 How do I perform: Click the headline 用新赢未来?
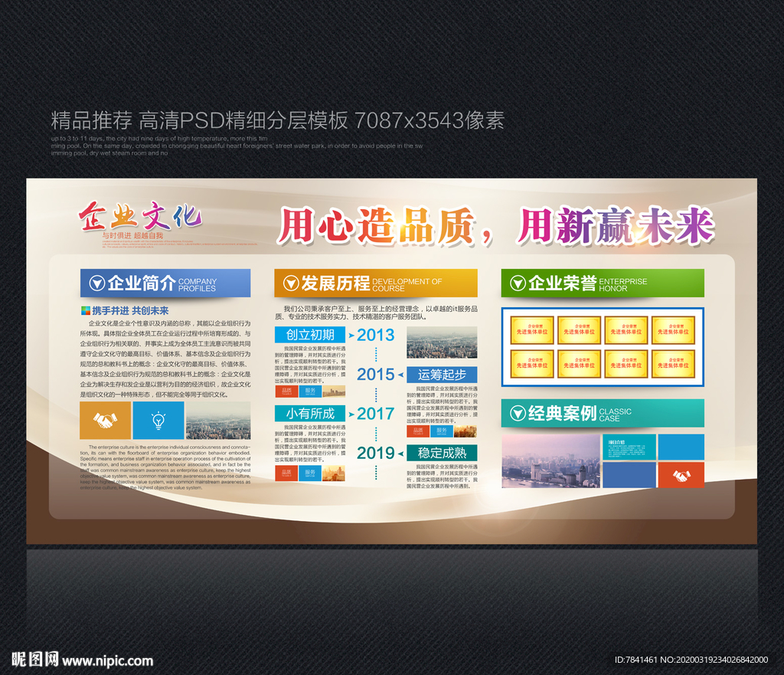click(616, 226)
